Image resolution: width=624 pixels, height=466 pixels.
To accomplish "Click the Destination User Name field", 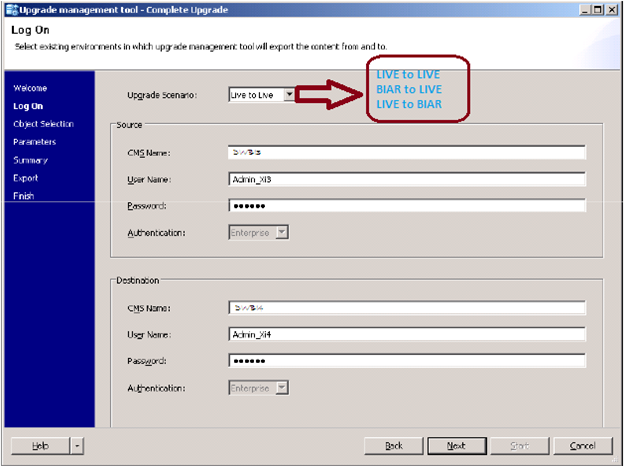I will [x=406, y=335].
